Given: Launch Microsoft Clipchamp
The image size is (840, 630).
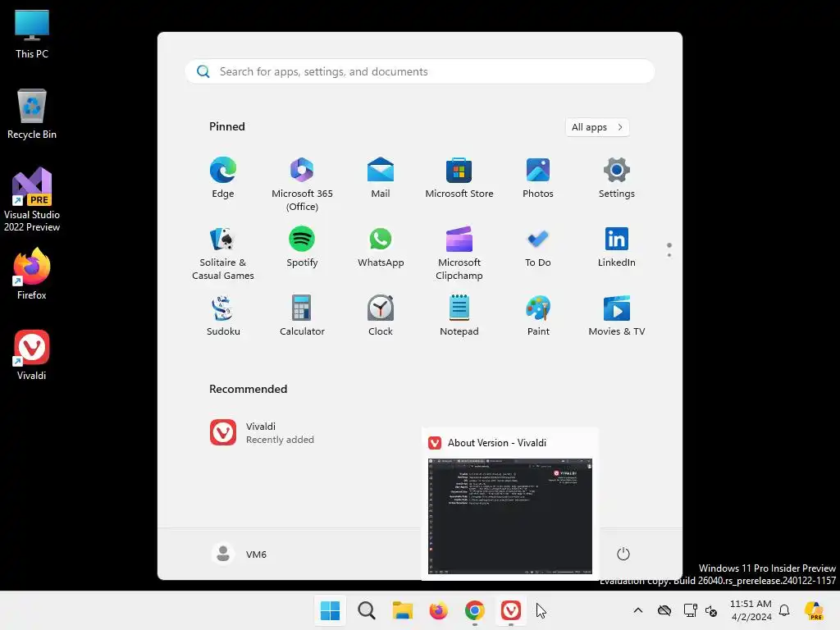Looking at the screenshot, I should click(459, 253).
